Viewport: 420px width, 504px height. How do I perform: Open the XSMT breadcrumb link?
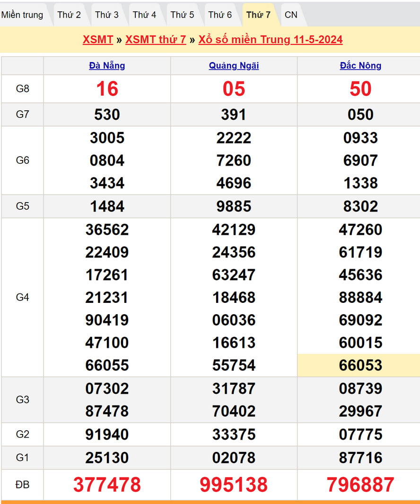pyautogui.click(x=97, y=39)
